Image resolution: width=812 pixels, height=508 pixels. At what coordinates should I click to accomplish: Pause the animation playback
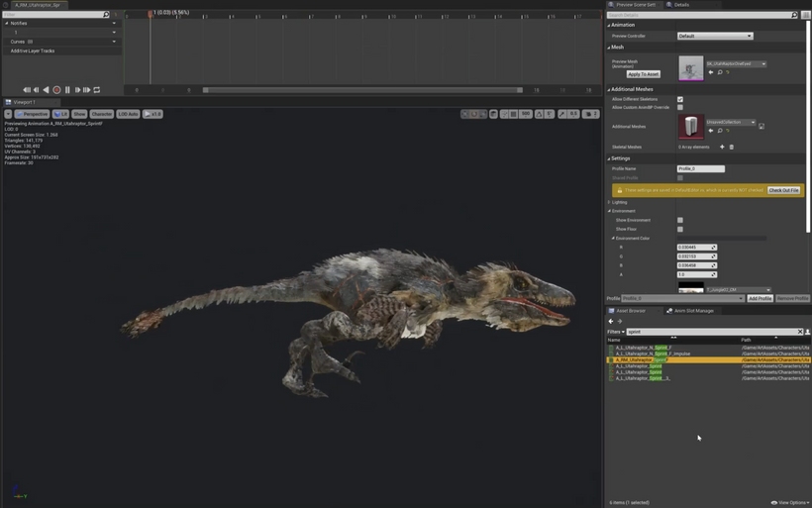click(67, 90)
